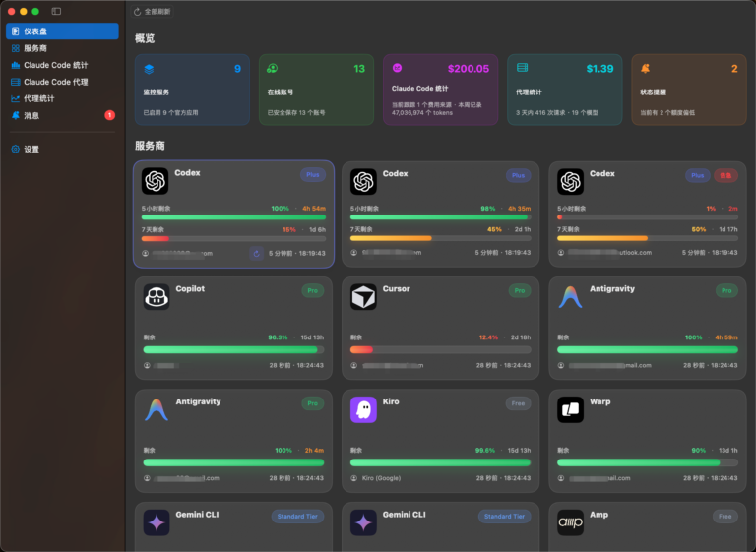Click the Free badge on the Kiro card
The image size is (756, 552).
[519, 403]
